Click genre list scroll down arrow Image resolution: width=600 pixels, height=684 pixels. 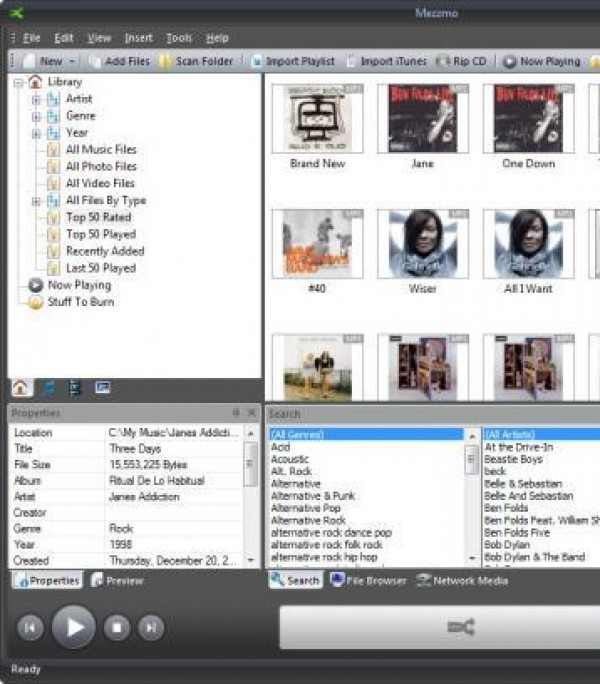coord(472,558)
